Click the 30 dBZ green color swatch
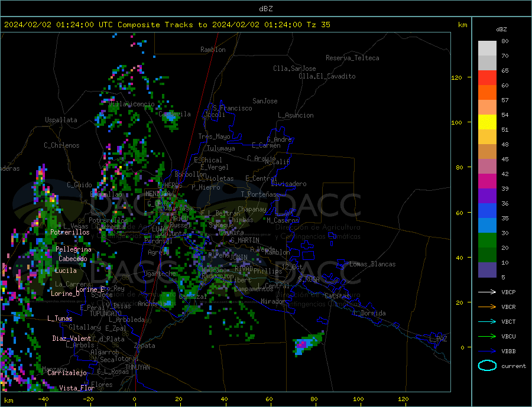 [487, 240]
